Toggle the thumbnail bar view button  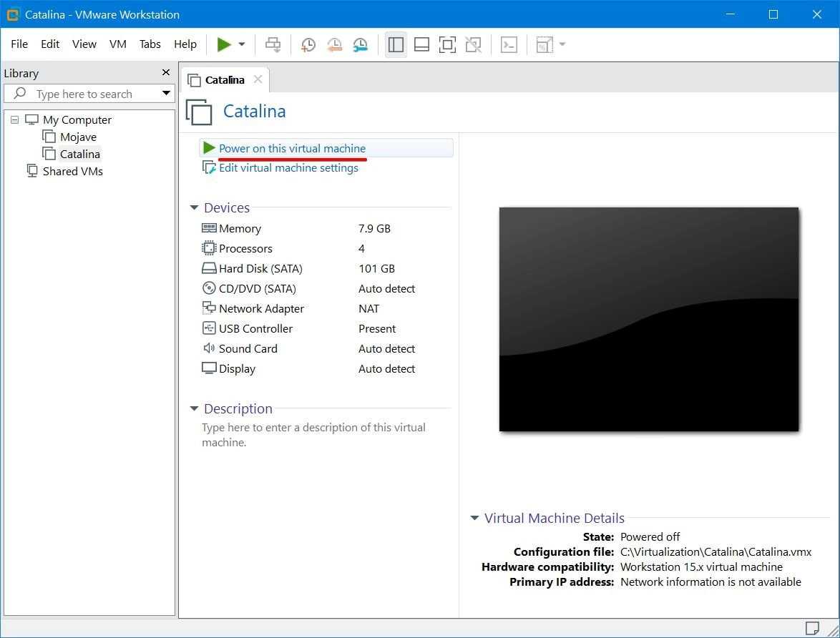tap(421, 44)
